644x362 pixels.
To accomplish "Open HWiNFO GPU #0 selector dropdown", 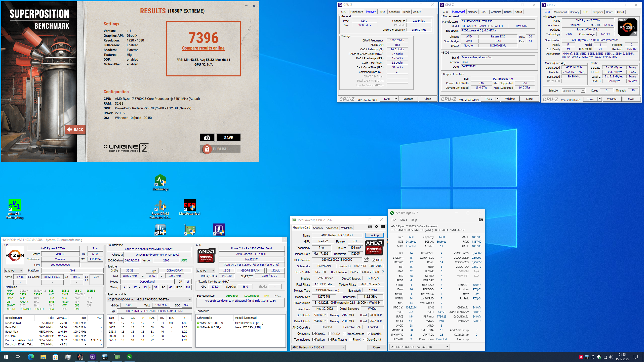I will pyautogui.click(x=206, y=270).
